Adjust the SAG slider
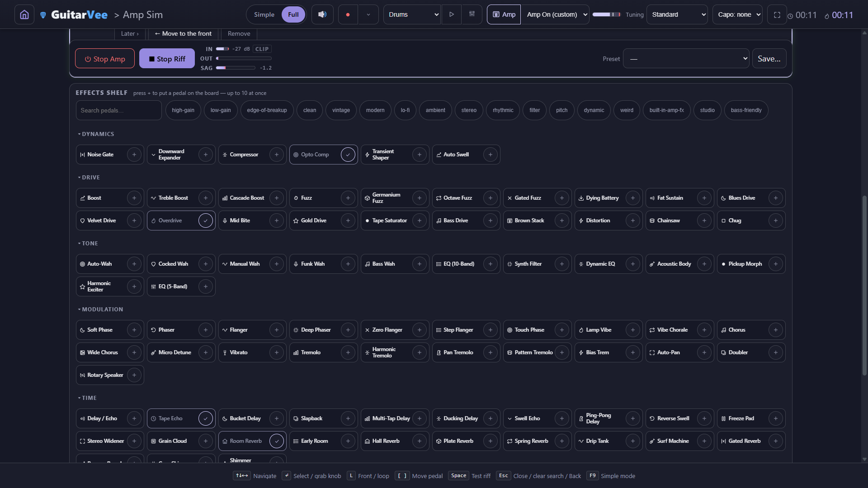The image size is (868, 488). [x=236, y=68]
